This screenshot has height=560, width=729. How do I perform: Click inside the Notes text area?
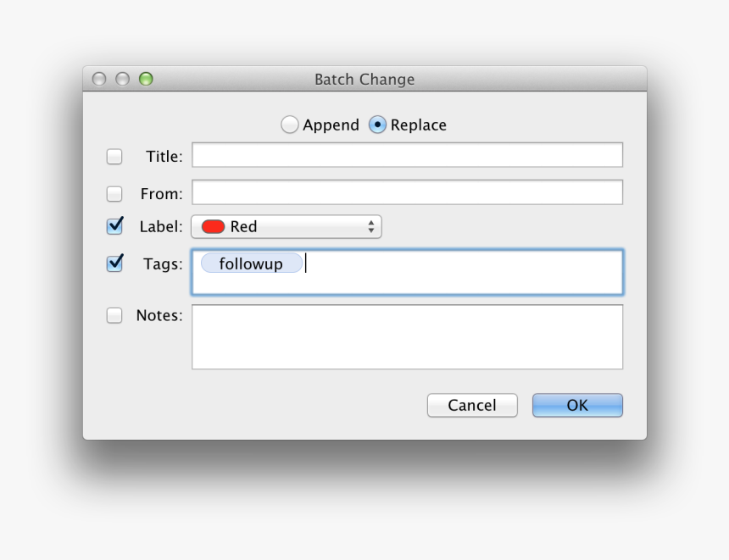click(x=407, y=336)
